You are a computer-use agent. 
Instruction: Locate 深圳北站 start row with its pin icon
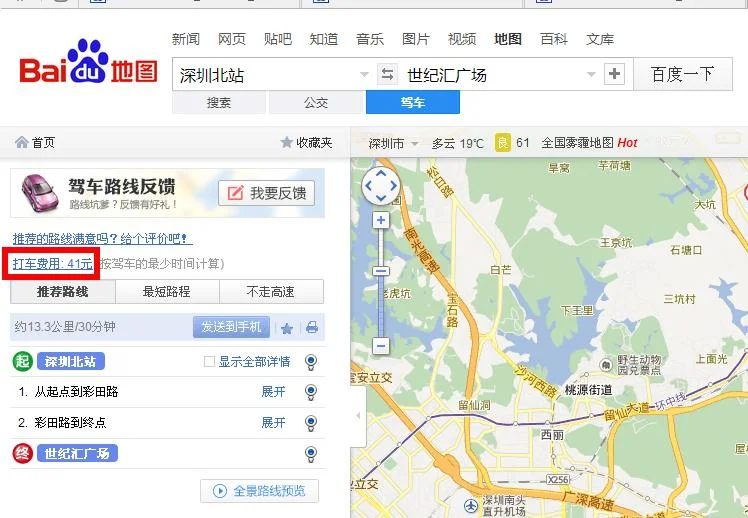pos(311,362)
